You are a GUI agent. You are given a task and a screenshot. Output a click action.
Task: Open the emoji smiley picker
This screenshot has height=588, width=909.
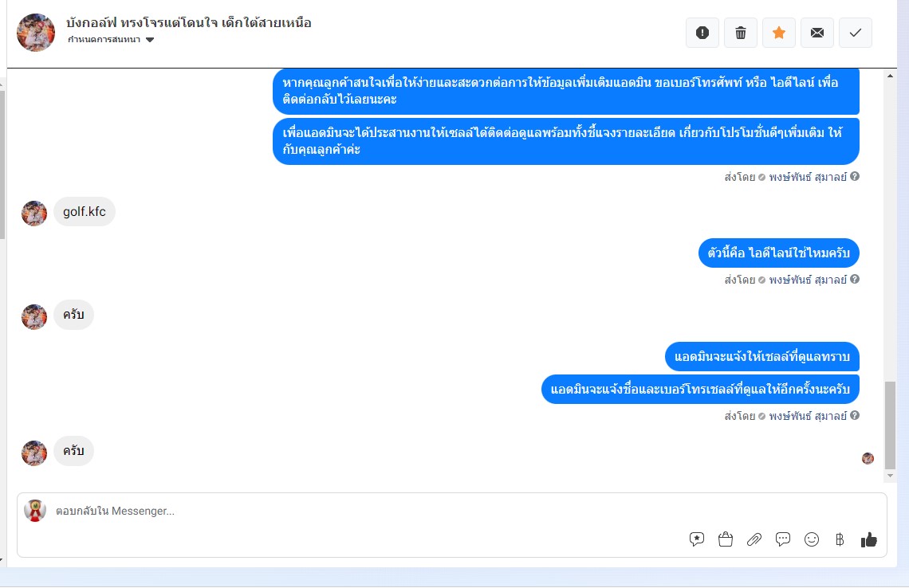tap(812, 539)
